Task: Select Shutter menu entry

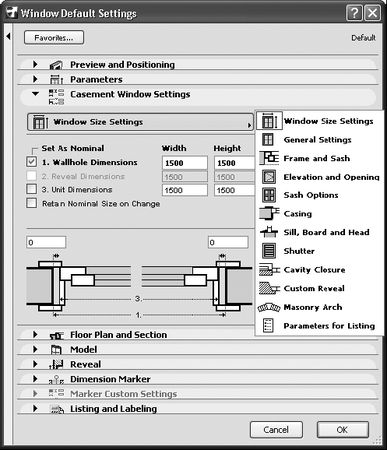Action: [299, 251]
